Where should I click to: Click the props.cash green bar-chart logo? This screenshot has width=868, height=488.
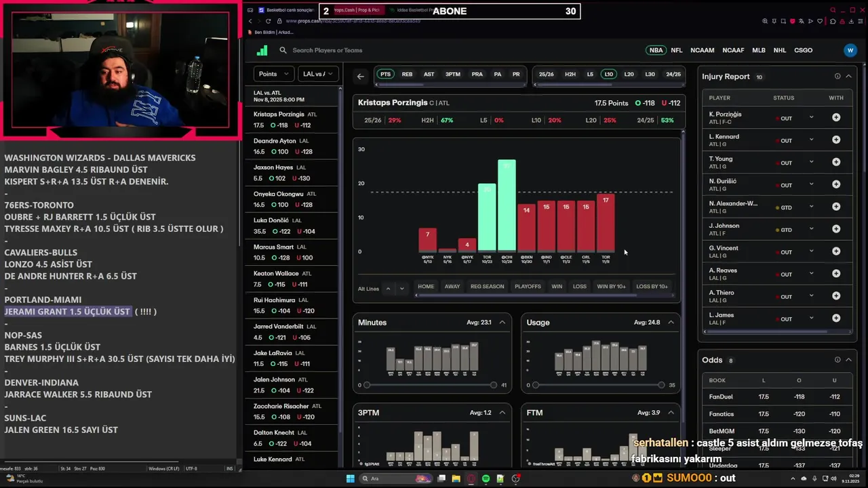[262, 50]
